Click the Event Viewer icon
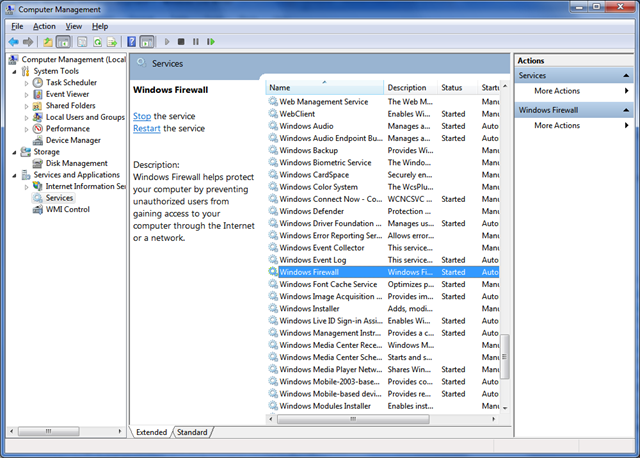The image size is (640, 458). [x=38, y=94]
